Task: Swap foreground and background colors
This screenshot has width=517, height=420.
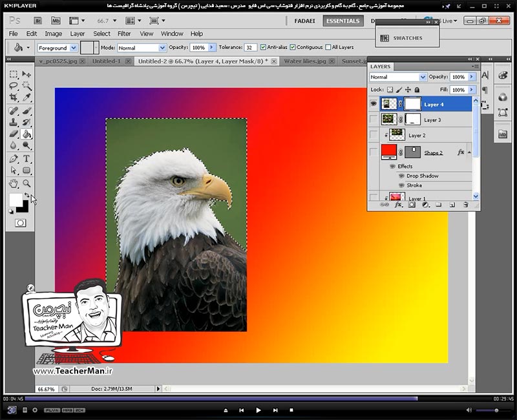Action: coord(26,196)
